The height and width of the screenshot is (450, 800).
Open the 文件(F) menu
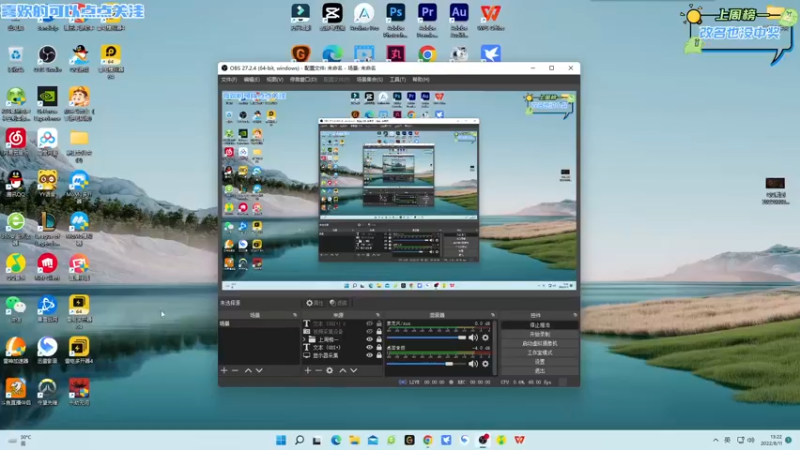[229, 80]
